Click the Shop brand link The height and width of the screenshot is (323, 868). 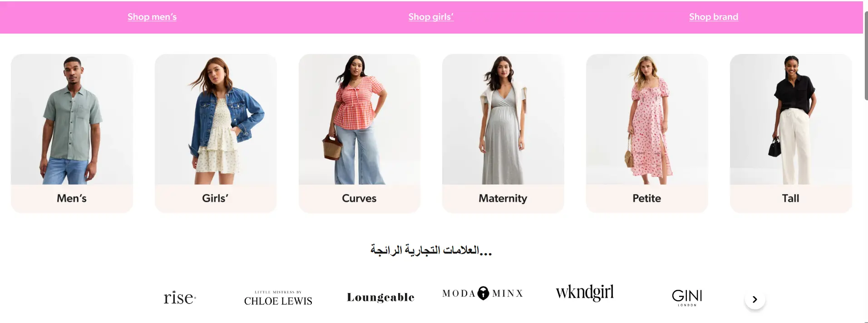[714, 17]
